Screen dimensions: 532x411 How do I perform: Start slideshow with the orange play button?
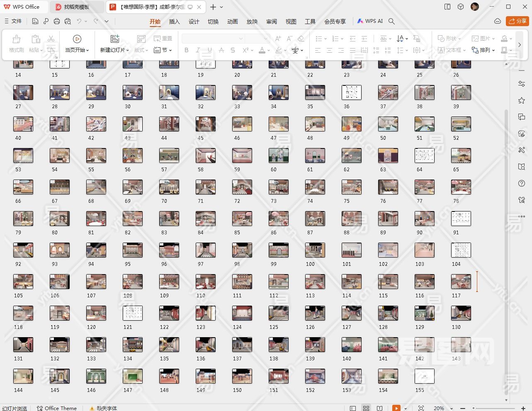pyautogui.click(x=396, y=408)
